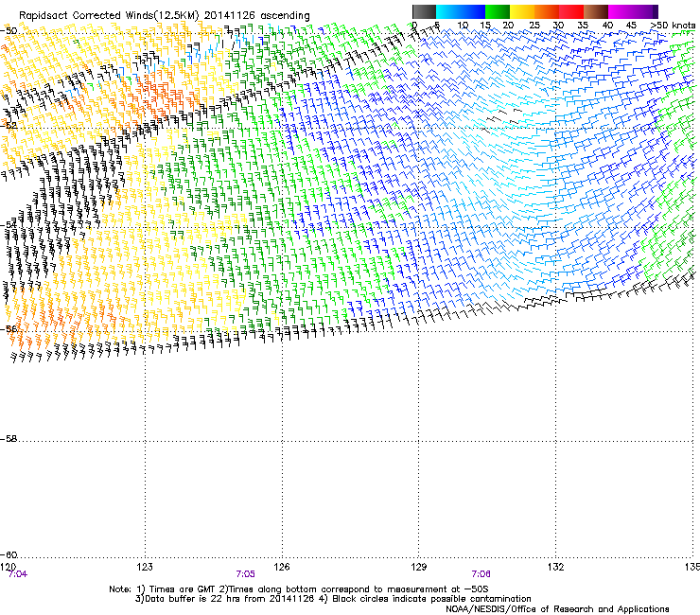The height and width of the screenshot is (615, 700).
Task: Click the legend value '40'
Action: (607, 26)
